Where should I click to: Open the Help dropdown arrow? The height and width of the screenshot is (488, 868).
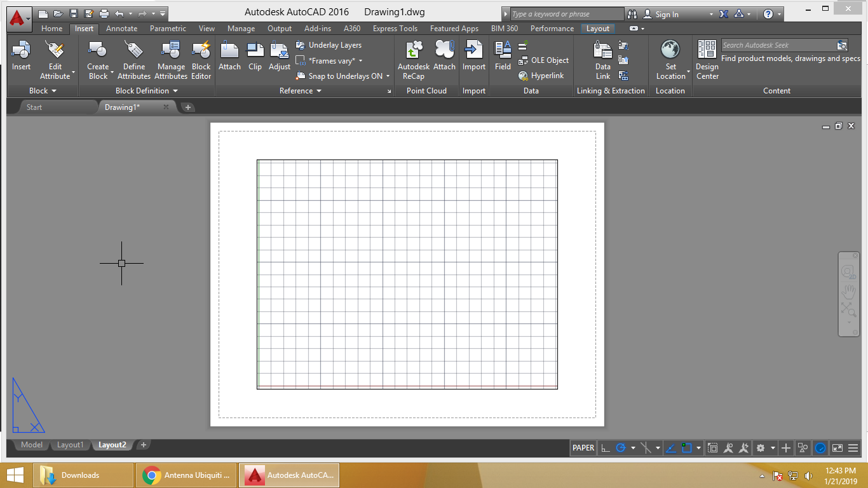pos(779,14)
